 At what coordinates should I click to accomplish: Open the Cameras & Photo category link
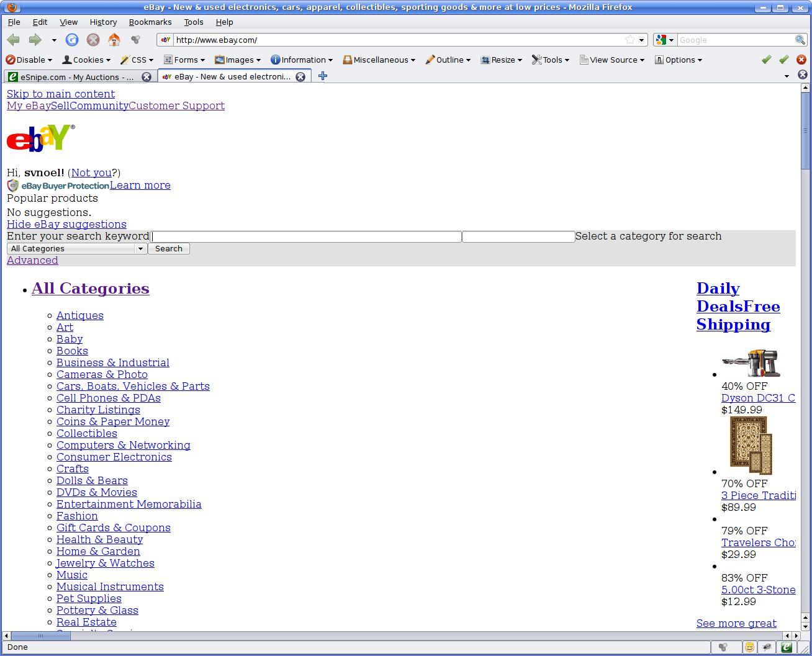[102, 374]
